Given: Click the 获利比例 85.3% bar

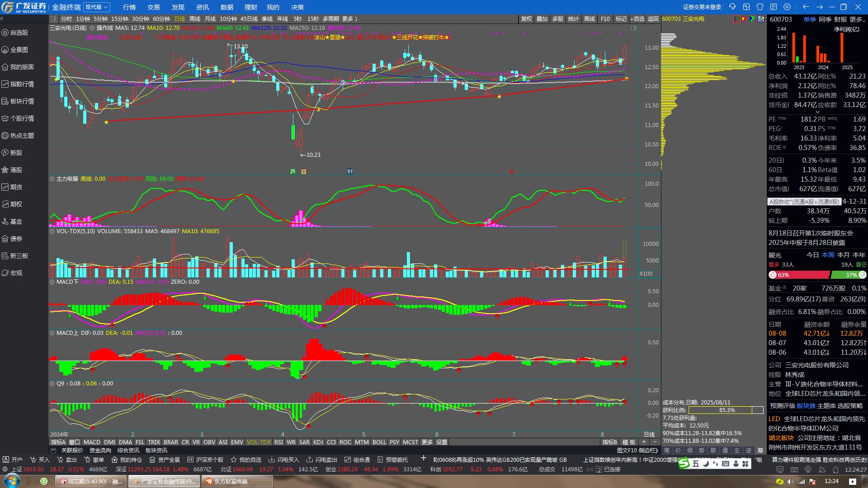Looking at the screenshot, I should 725,410.
